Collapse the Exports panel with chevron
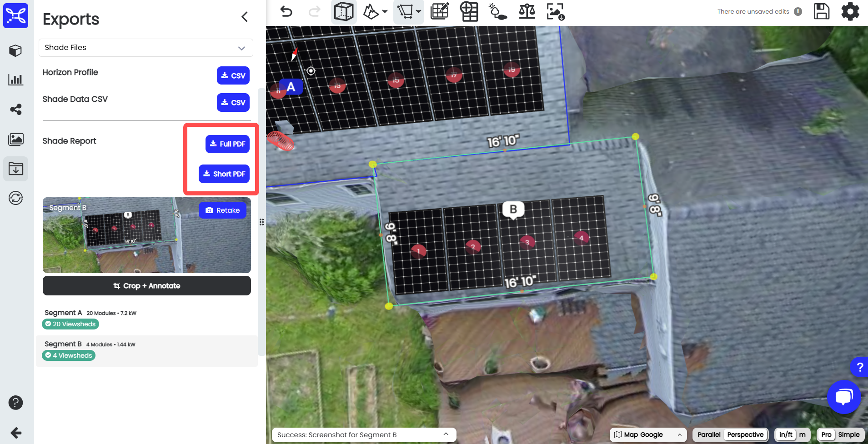This screenshot has height=444, width=868. pos(245,17)
